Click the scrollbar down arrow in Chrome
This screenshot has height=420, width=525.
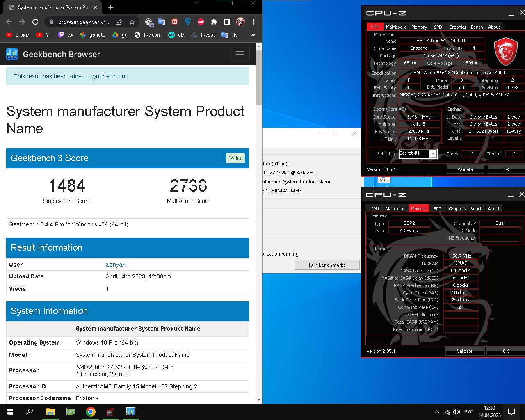coord(259,399)
